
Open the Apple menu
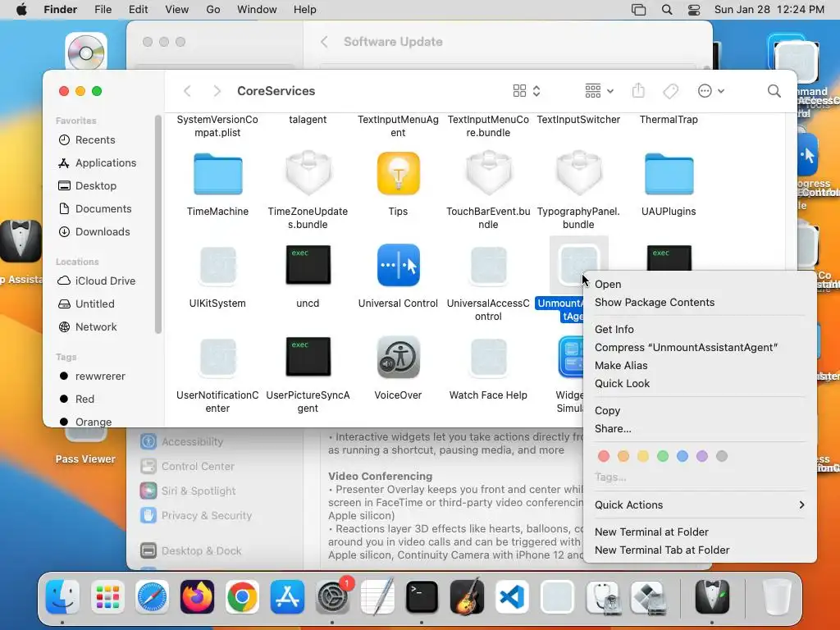pyautogui.click(x=21, y=10)
